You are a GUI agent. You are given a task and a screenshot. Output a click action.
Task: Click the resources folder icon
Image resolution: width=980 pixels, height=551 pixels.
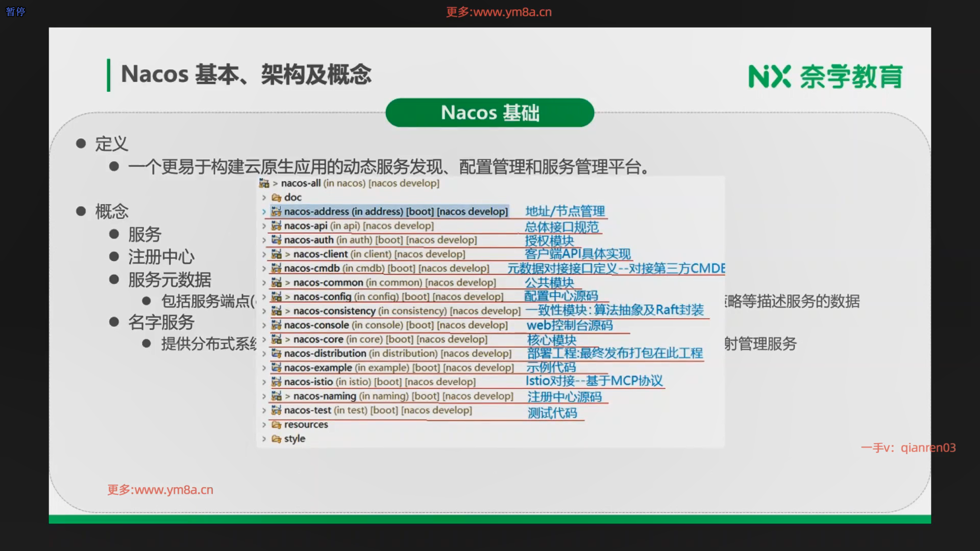point(276,424)
